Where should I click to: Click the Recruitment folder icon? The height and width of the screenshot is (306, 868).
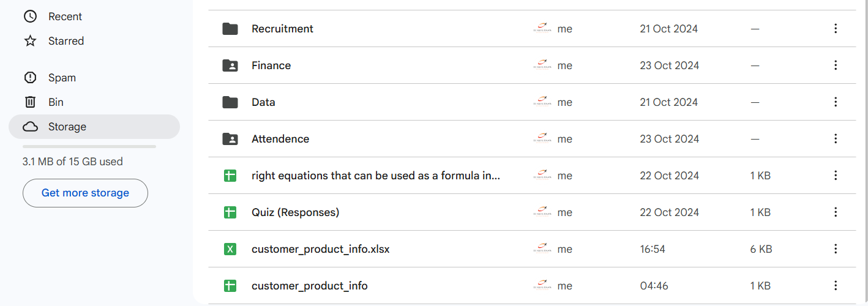coord(230,29)
